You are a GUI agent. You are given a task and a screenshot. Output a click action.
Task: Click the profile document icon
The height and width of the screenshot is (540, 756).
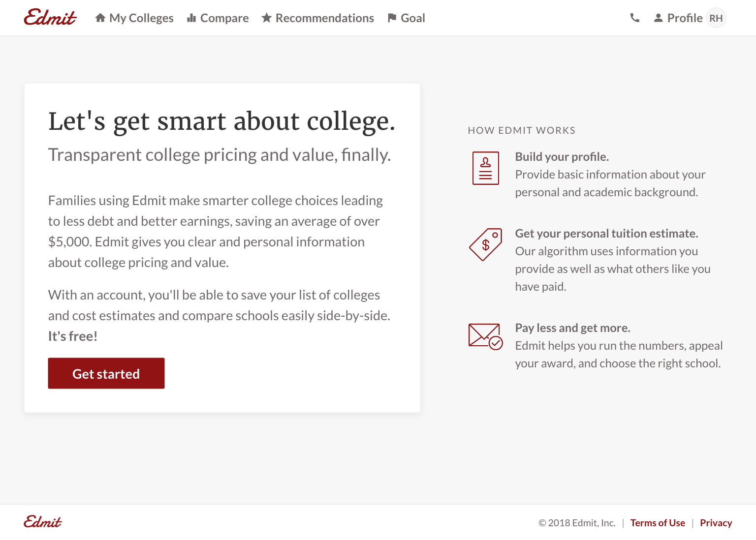486,168
